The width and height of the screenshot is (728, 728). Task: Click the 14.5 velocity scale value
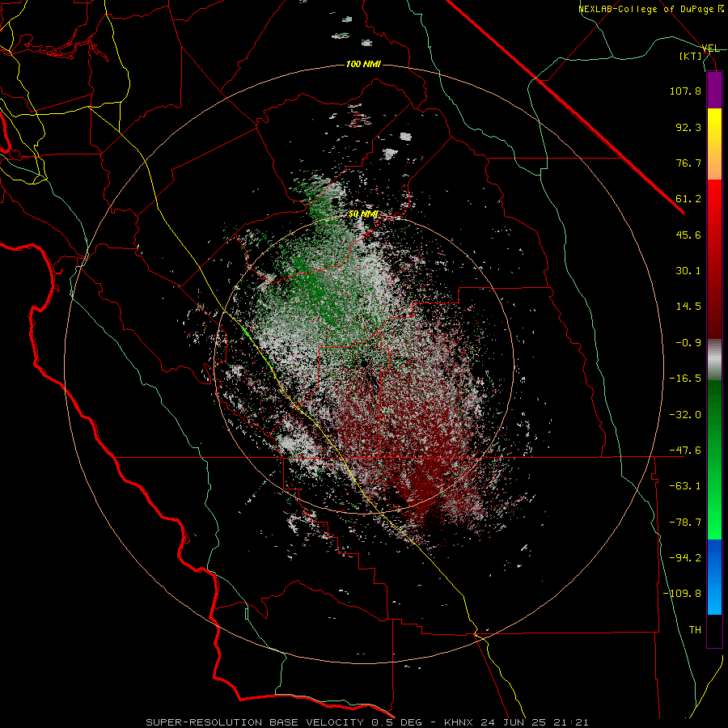point(688,307)
